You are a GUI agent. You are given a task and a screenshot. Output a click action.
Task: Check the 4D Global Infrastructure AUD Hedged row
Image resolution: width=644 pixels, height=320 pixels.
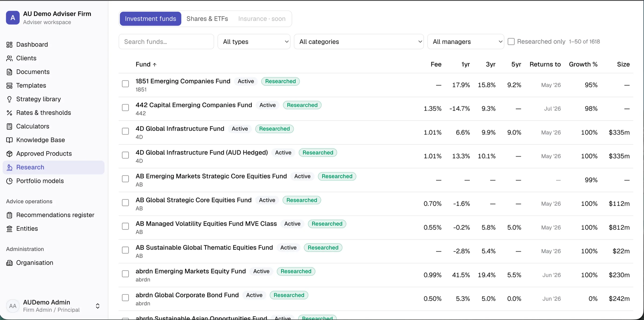125,155
